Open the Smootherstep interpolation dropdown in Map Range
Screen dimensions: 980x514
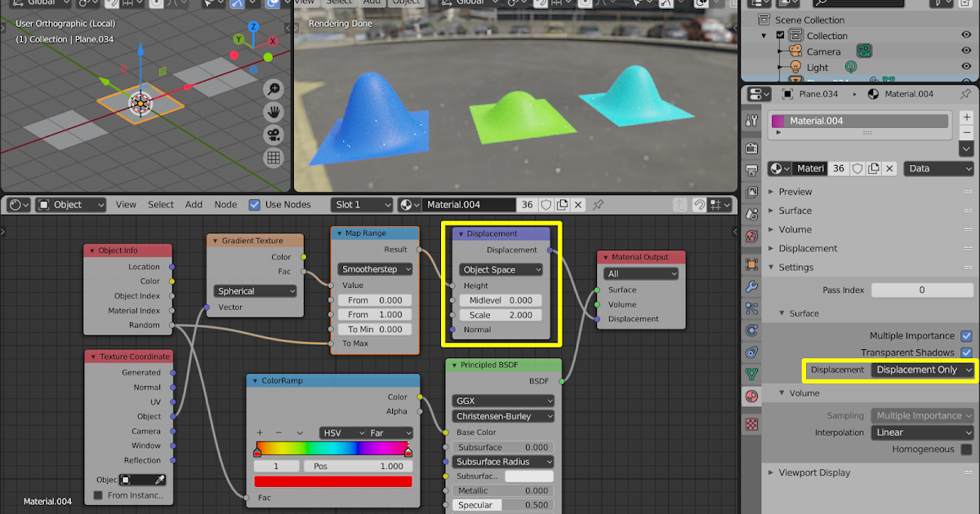point(374,268)
